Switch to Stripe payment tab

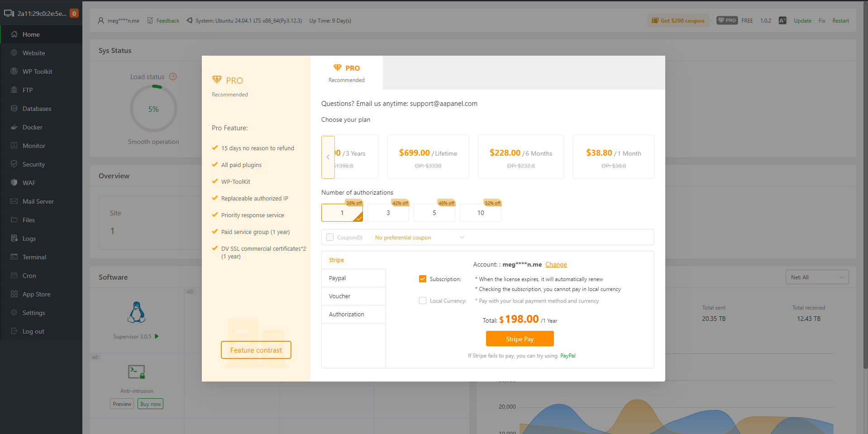click(x=353, y=260)
